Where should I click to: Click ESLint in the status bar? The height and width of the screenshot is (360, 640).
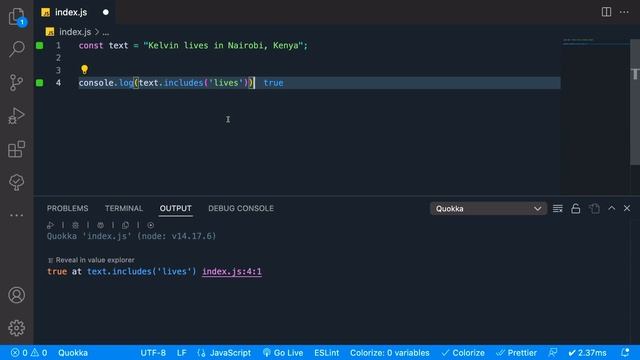(327, 353)
